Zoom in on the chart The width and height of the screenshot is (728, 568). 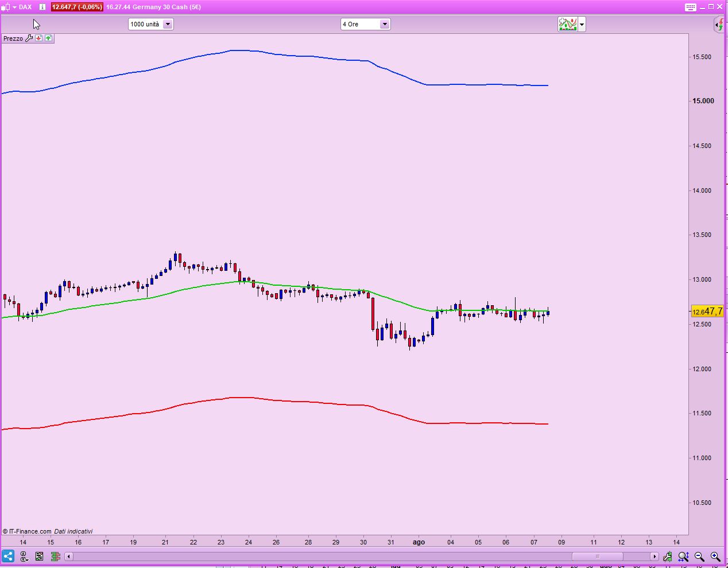pos(715,556)
